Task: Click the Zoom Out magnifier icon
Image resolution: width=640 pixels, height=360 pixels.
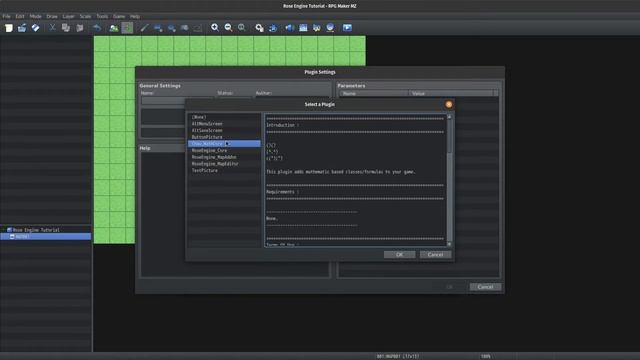Action: point(228,28)
